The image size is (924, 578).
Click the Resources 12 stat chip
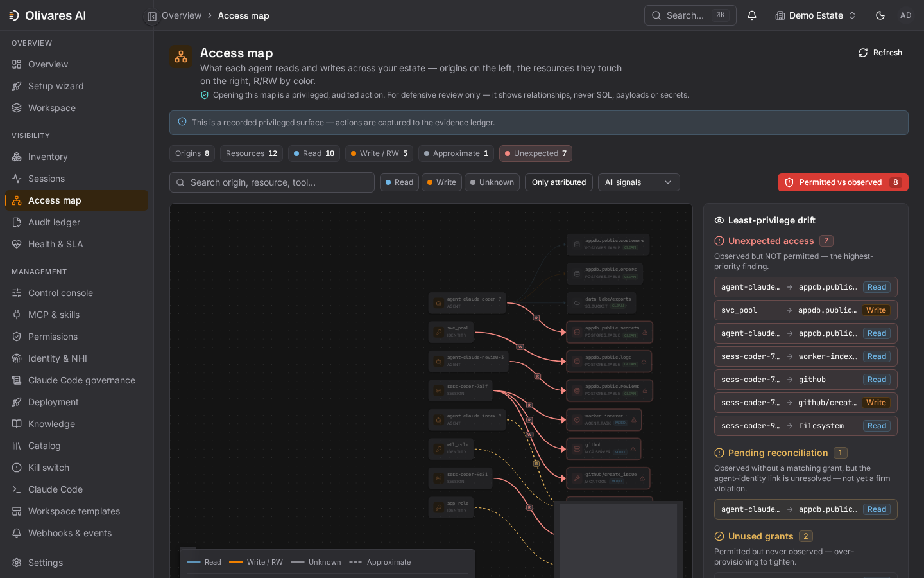[x=252, y=153]
